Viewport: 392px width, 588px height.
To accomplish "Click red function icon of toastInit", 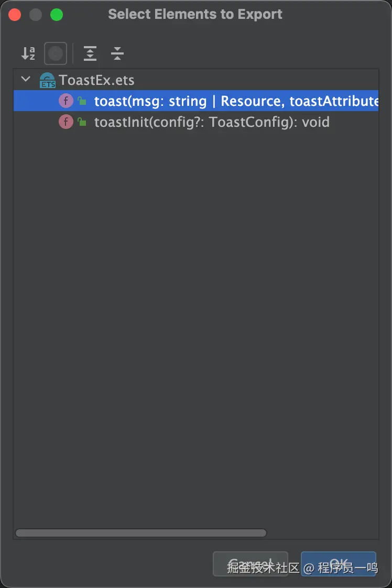I will click(x=66, y=122).
